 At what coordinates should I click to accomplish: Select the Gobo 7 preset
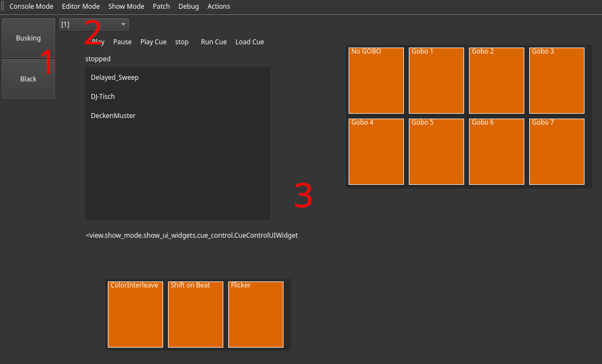[x=557, y=151]
